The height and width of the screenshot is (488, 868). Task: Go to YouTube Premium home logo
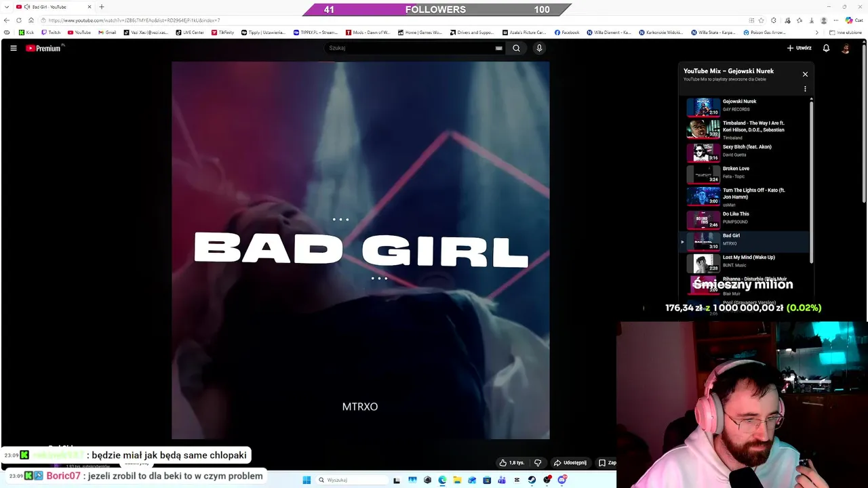(x=45, y=48)
